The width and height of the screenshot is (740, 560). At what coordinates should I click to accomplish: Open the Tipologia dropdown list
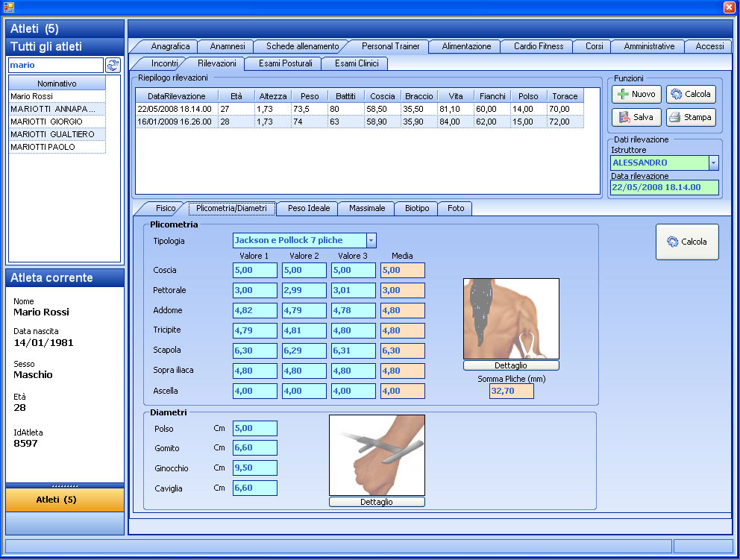click(371, 241)
